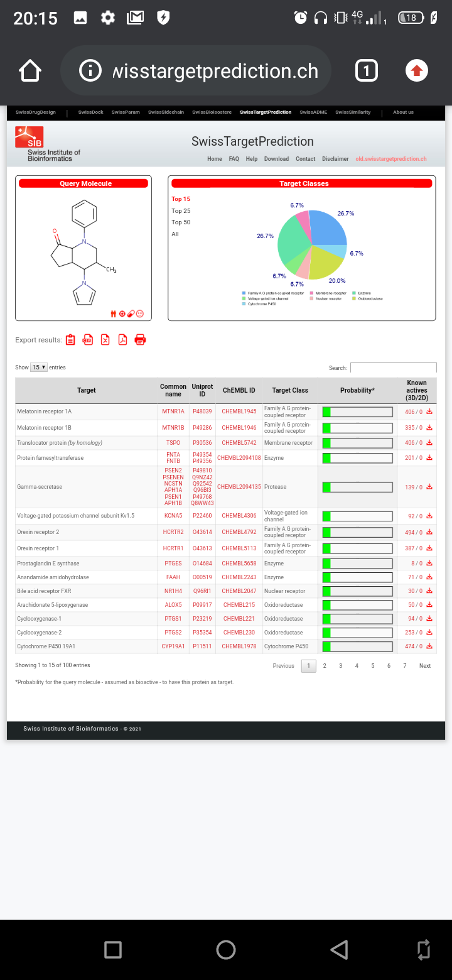452x980 pixels.
Task: Download known actives for Bile acid receptor FXR
Action: (x=429, y=591)
